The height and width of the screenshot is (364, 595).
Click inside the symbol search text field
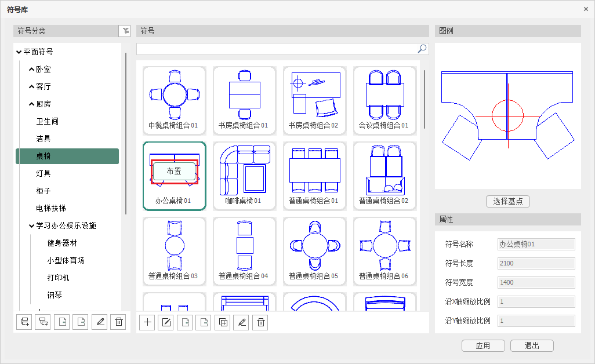pos(276,49)
